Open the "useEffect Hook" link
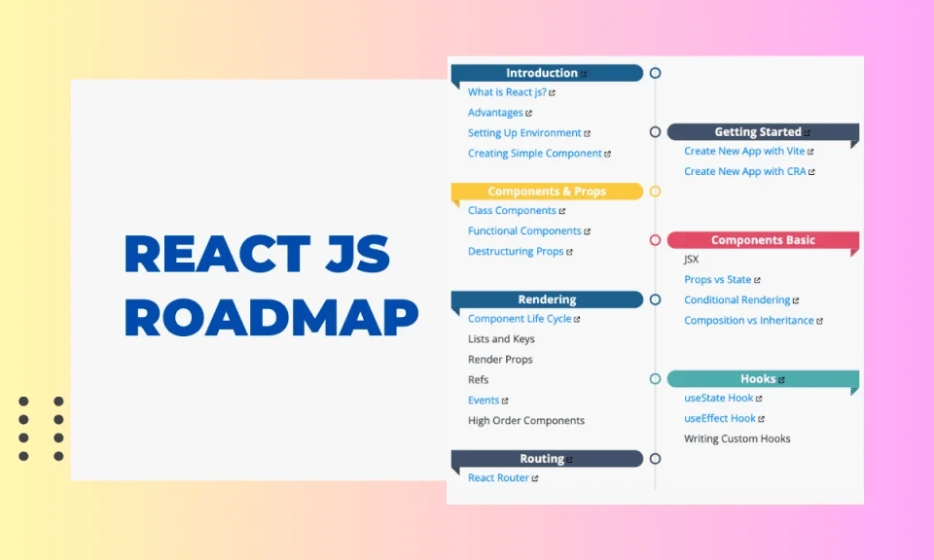 718,418
